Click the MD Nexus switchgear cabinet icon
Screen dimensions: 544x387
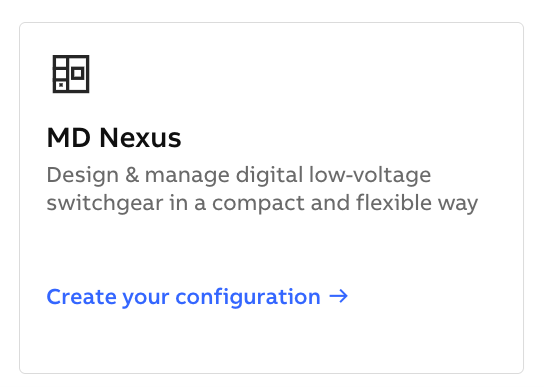[71, 74]
